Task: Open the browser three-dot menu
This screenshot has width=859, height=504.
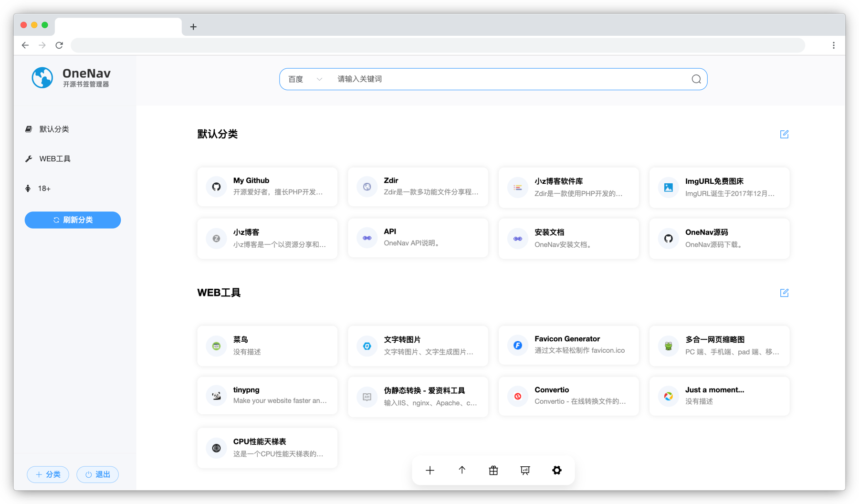Action: tap(834, 45)
